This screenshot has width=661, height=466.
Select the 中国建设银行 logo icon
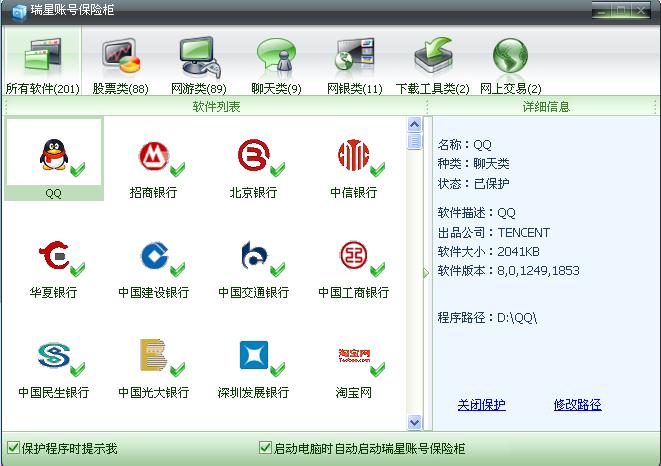[x=154, y=255]
